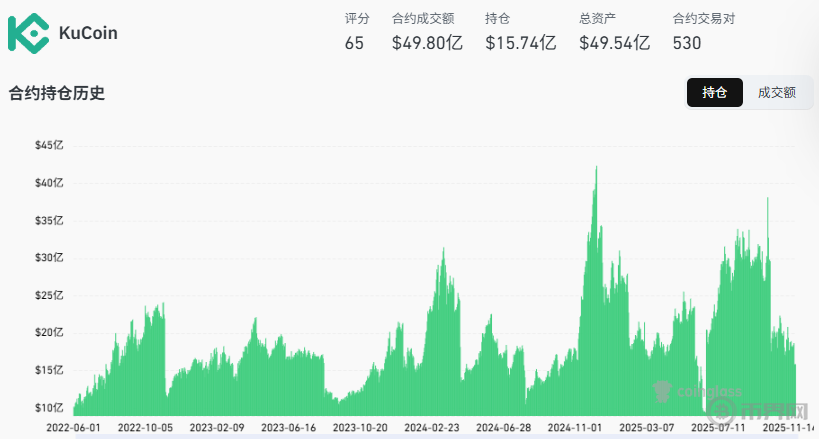Click the 合约交易对 530 value
The image size is (819, 439).
click(x=688, y=43)
